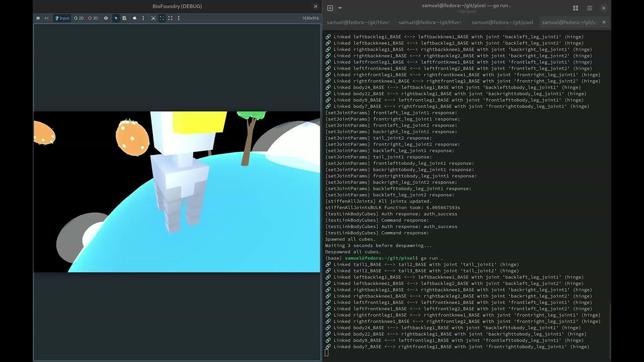This screenshot has height=362, width=644.
Task: Open the terminal hamburger menu
Action: [x=589, y=8]
